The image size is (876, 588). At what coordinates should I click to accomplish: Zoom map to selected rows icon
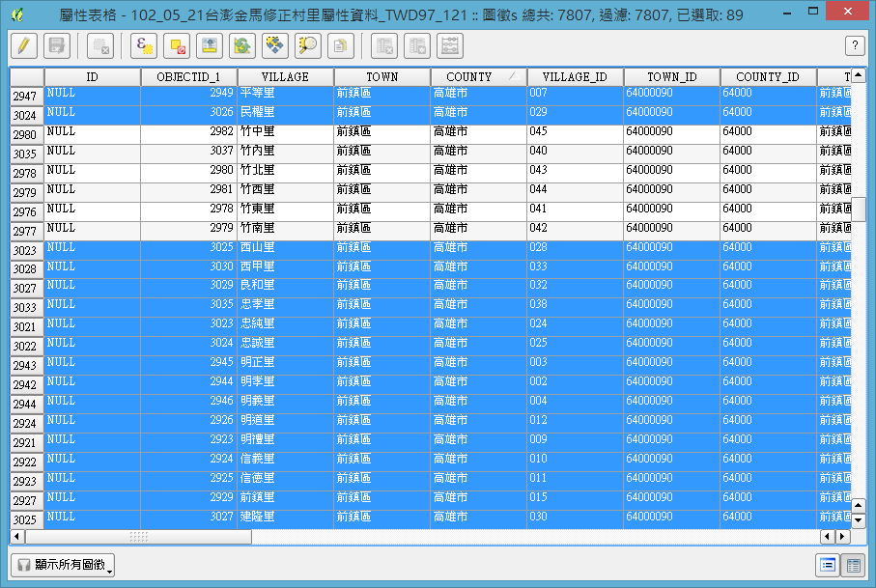point(308,45)
